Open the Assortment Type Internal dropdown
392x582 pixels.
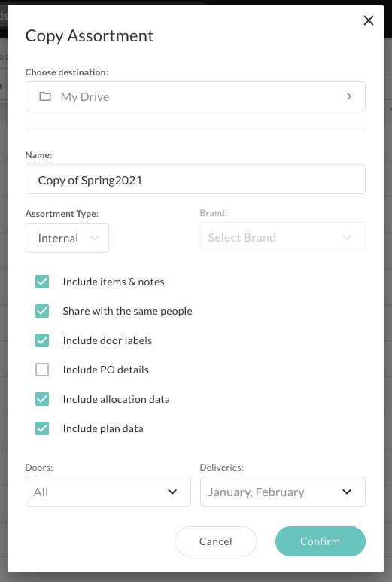click(67, 238)
